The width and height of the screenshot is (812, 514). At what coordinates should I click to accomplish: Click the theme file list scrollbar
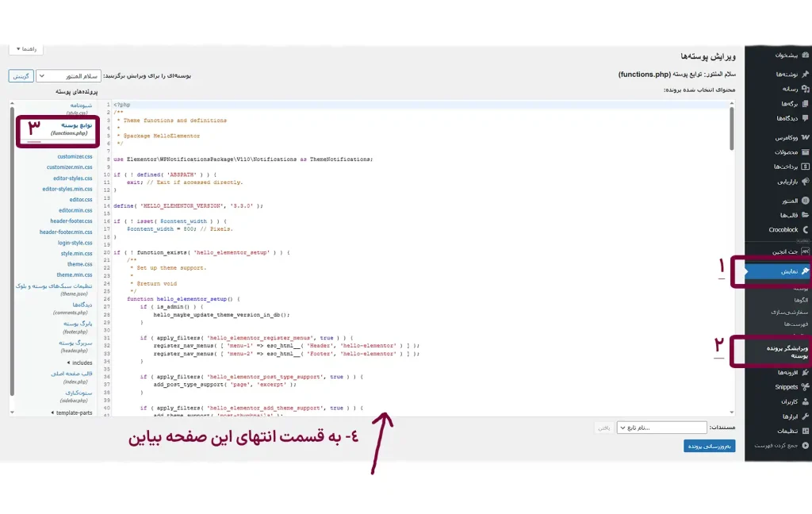tap(12, 251)
